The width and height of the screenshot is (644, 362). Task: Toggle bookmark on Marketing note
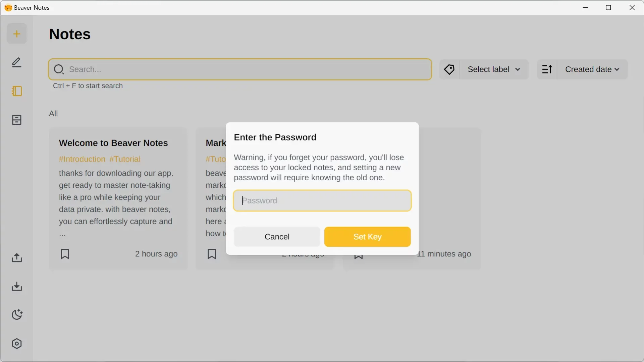pyautogui.click(x=211, y=254)
